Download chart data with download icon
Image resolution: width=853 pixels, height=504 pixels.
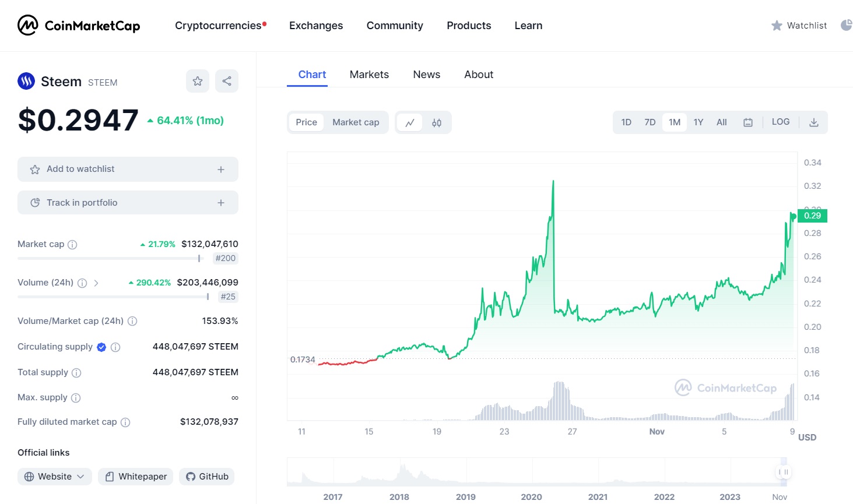click(x=814, y=122)
